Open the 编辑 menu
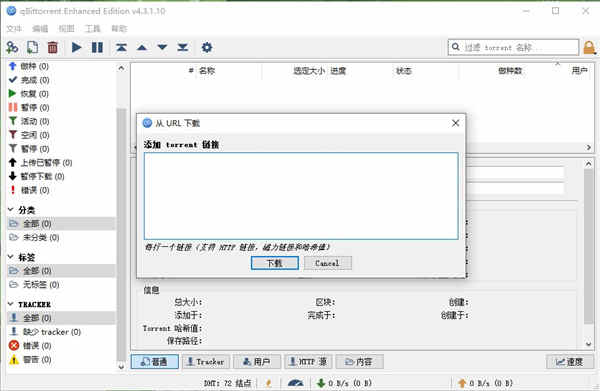The height and width of the screenshot is (391, 600). (x=40, y=29)
